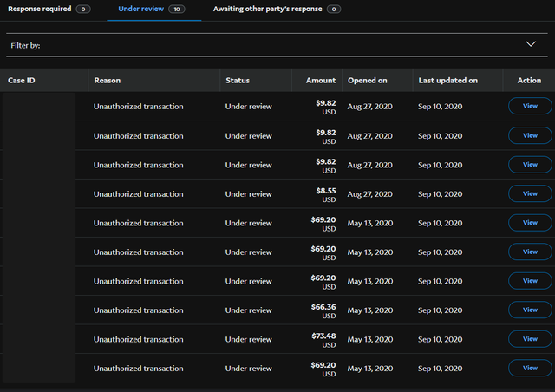Click the Action column header
This screenshot has width=555, height=392.
click(x=529, y=81)
